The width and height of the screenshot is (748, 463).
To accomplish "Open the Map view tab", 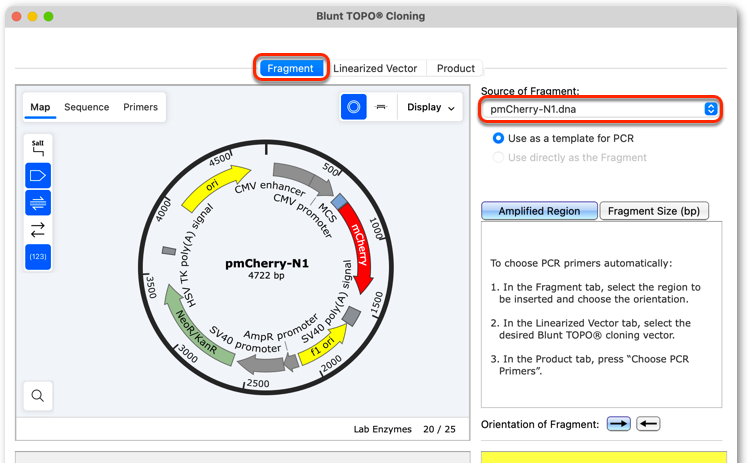I will coord(40,107).
